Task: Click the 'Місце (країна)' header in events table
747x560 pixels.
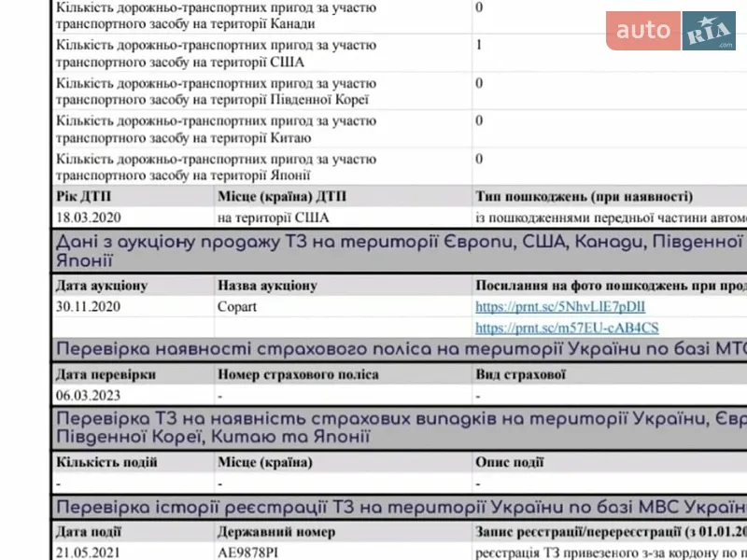Action: (x=265, y=462)
